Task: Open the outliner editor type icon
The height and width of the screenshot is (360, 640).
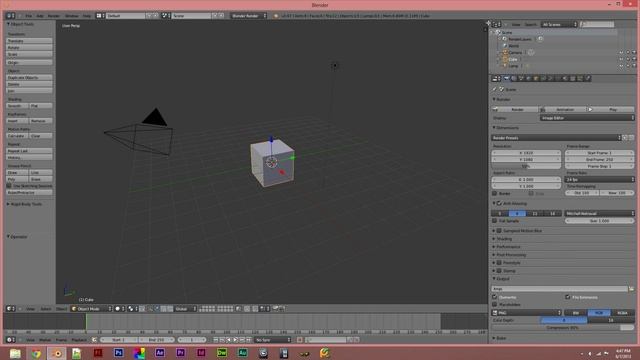Action: click(497, 24)
